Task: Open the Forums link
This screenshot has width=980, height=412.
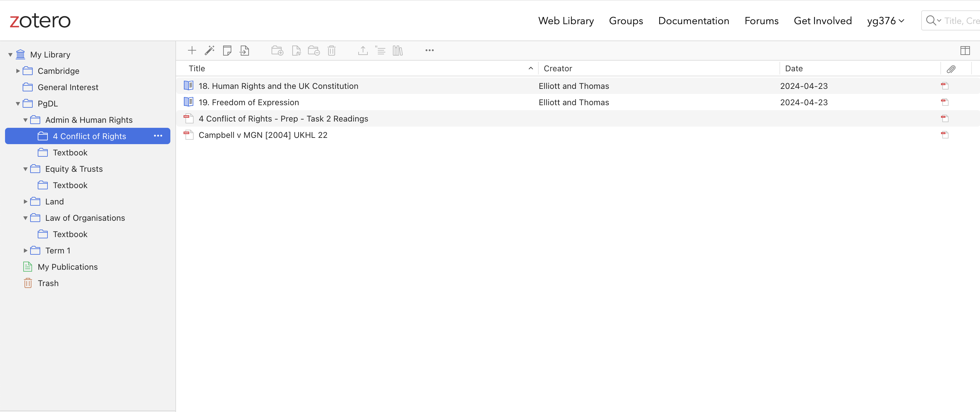Action: click(761, 20)
